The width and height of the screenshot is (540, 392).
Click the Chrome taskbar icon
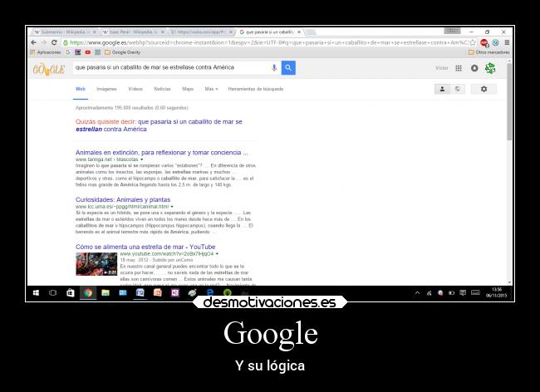(88, 293)
